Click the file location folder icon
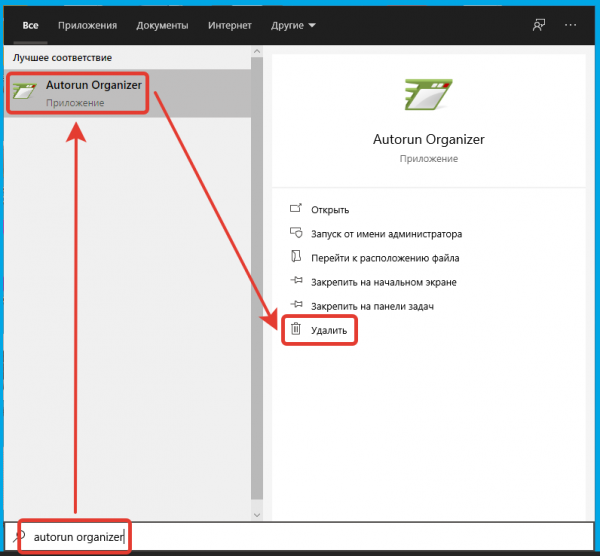The image size is (600, 556). click(296, 256)
